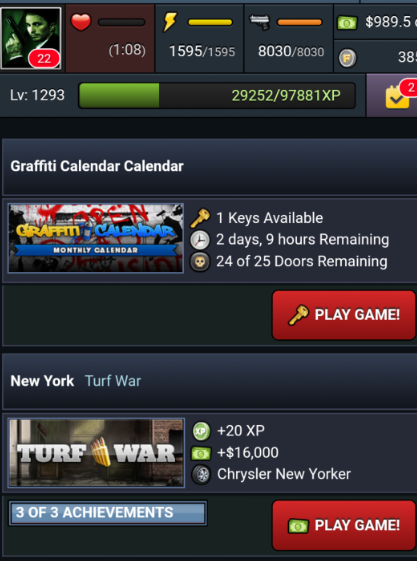Tap the green XP reward icon

click(201, 431)
